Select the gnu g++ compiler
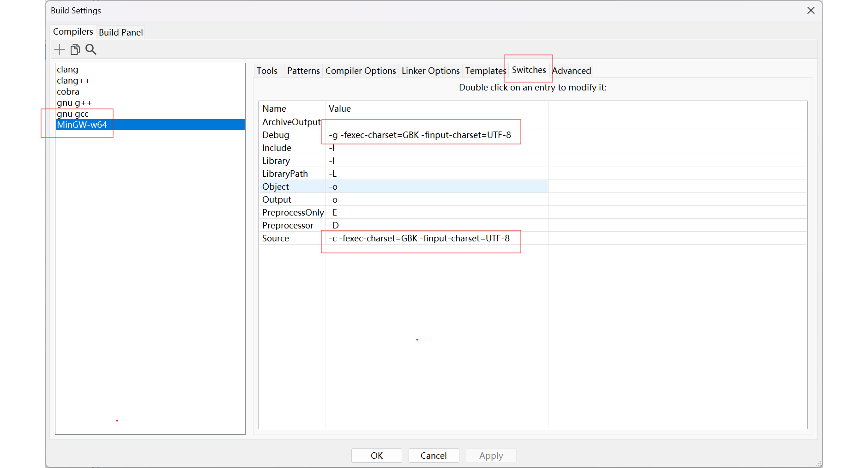Image resolution: width=868 pixels, height=468 pixels. pos(150,102)
